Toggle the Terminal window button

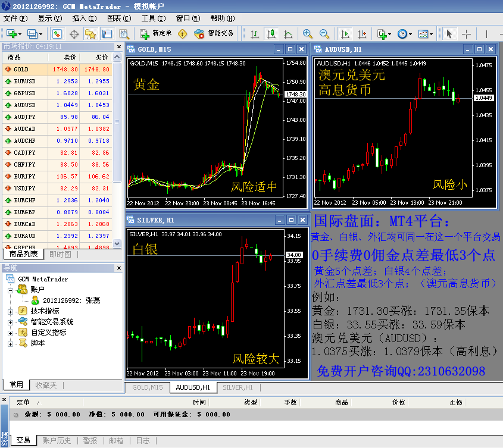(x=107, y=34)
